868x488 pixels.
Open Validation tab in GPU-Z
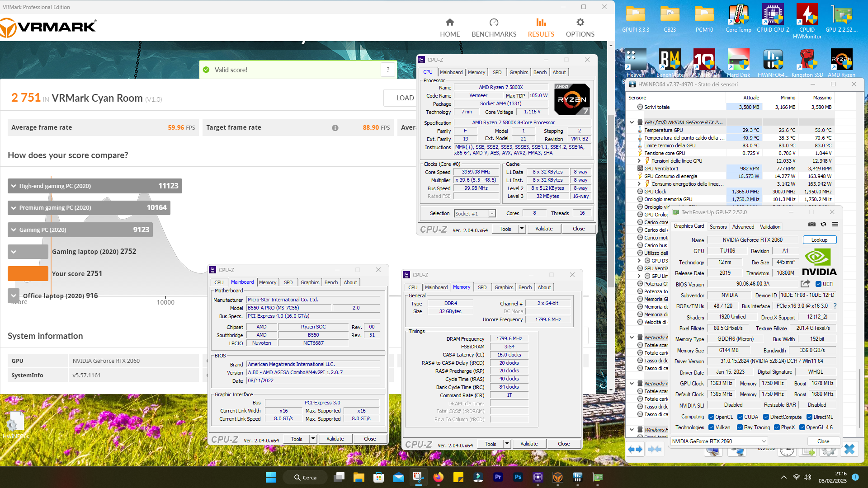770,227
